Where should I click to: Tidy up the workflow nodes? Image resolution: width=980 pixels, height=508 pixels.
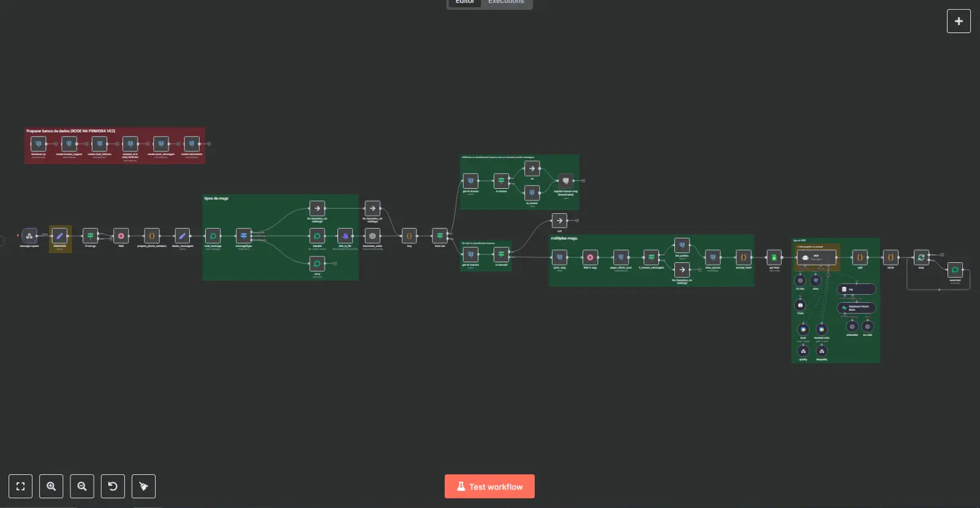[143, 487]
